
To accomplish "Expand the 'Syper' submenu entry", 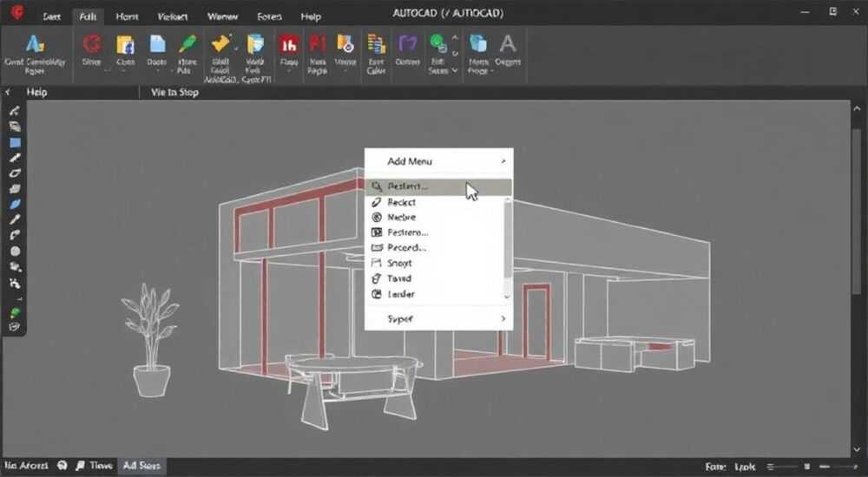I will point(438,319).
